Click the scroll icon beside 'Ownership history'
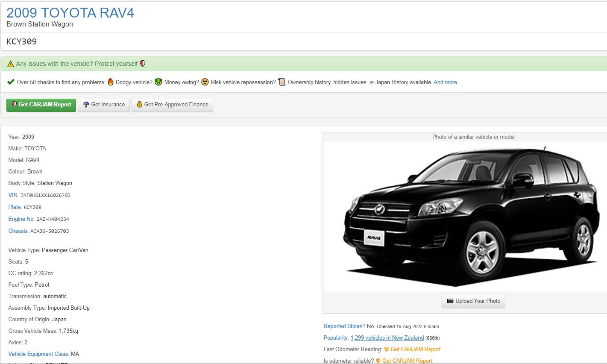 pos(282,82)
